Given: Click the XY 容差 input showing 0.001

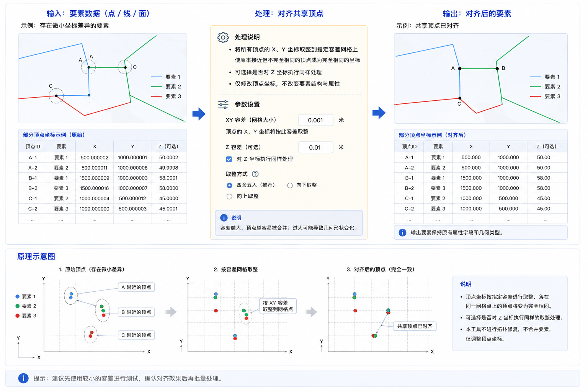Looking at the screenshot, I should (x=315, y=120).
